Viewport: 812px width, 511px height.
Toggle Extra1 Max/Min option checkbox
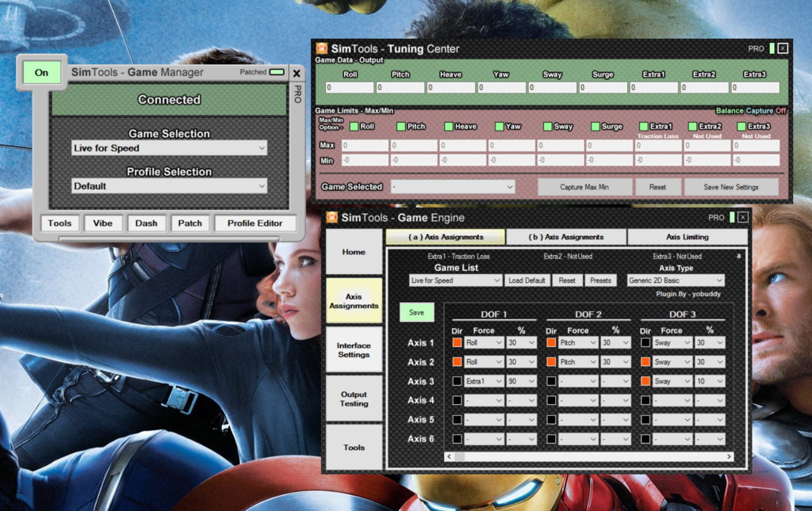coord(644,126)
